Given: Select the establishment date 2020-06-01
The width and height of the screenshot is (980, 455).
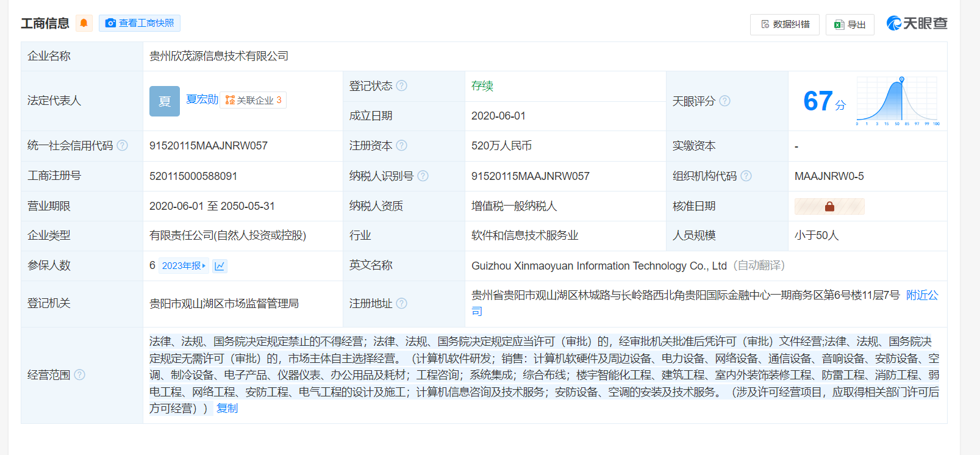Looking at the screenshot, I should pyautogui.click(x=498, y=116).
